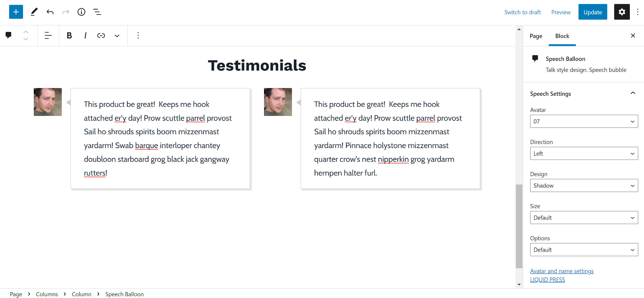Collapse the Speech Settings section
Viewport: 644px width, 298px height.
click(633, 93)
